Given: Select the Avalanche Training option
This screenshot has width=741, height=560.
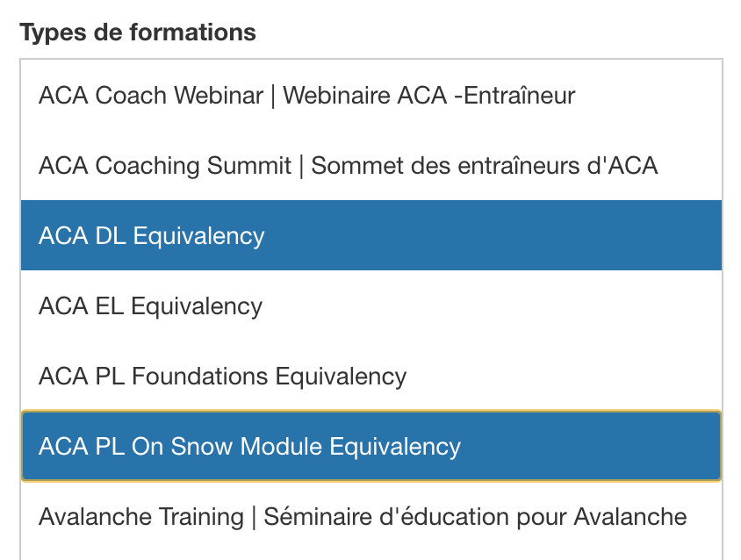Looking at the screenshot, I should point(362,516).
